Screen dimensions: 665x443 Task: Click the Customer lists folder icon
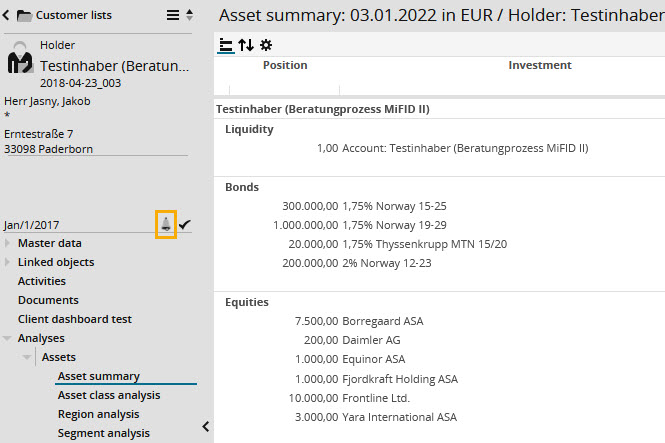click(23, 16)
